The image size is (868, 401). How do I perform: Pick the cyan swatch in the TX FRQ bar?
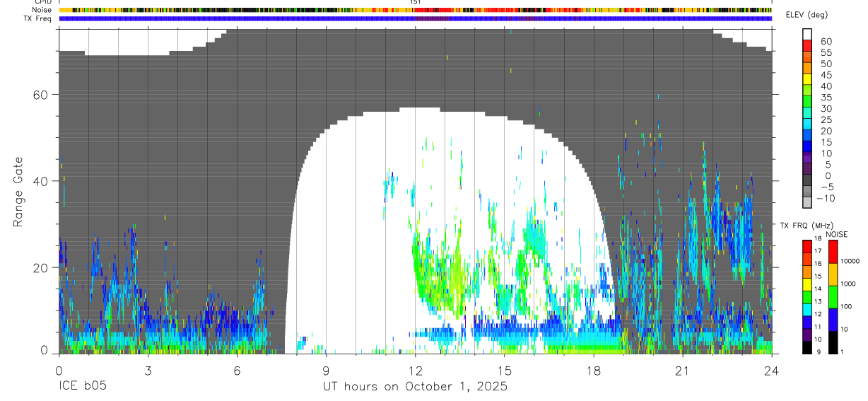807,310
